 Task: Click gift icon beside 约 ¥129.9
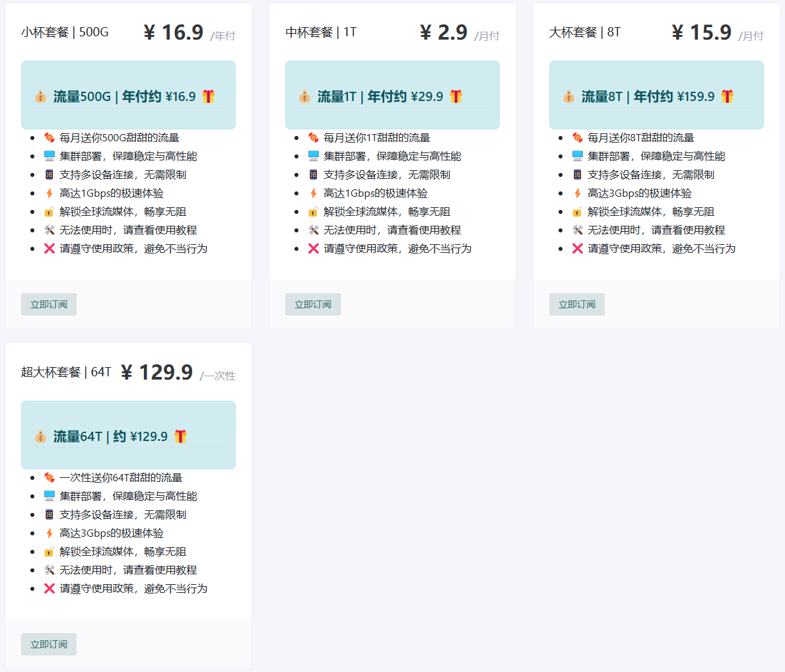pyautogui.click(x=180, y=436)
